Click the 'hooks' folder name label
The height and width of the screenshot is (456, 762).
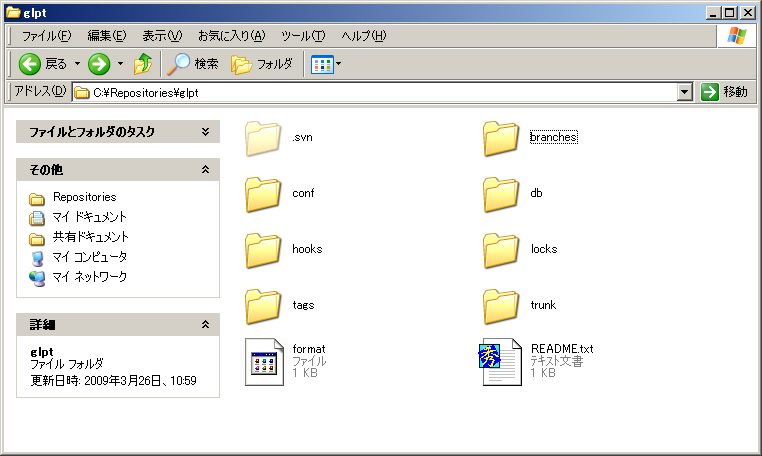pos(307,249)
